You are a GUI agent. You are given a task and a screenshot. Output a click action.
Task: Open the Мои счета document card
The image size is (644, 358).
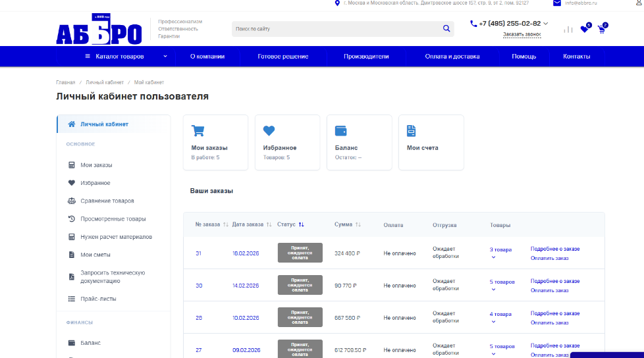click(431, 142)
